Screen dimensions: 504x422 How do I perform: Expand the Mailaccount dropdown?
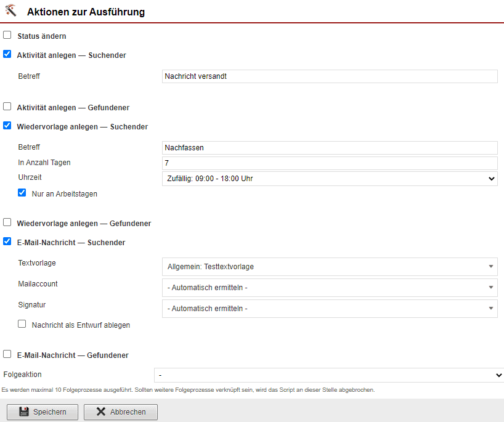point(329,288)
